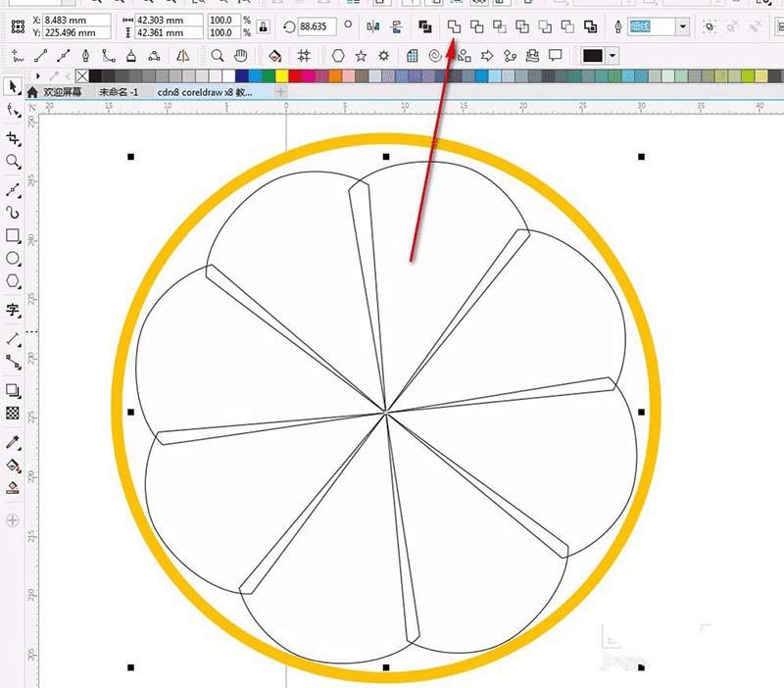784x688 pixels.
Task: Select the Callout Shapes tool
Action: [556, 56]
